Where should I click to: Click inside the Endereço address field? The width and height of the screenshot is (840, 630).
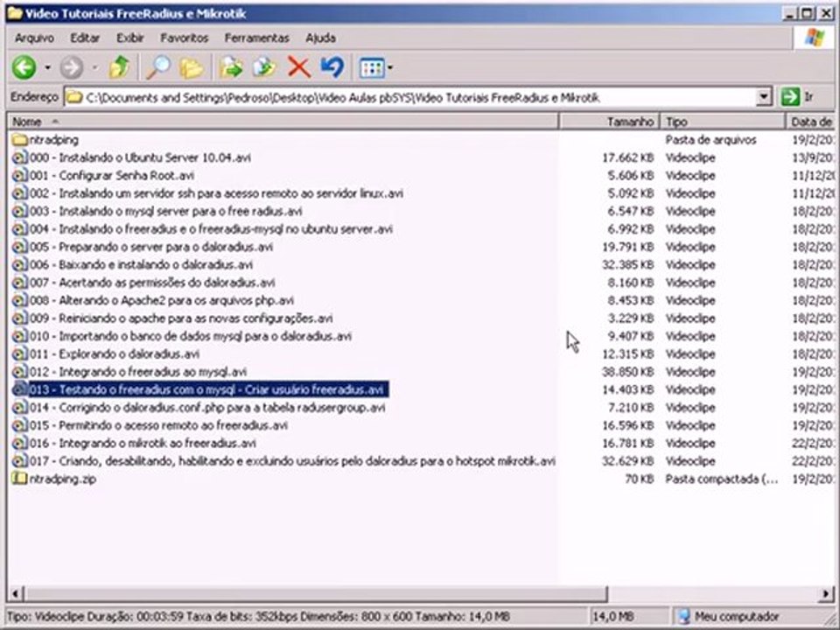[x=409, y=97]
